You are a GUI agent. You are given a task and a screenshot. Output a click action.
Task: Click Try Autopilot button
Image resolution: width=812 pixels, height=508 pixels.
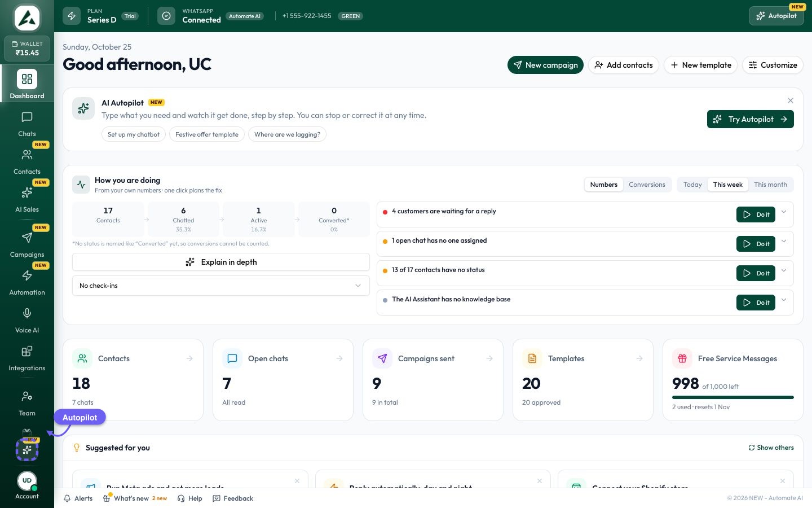coord(750,119)
